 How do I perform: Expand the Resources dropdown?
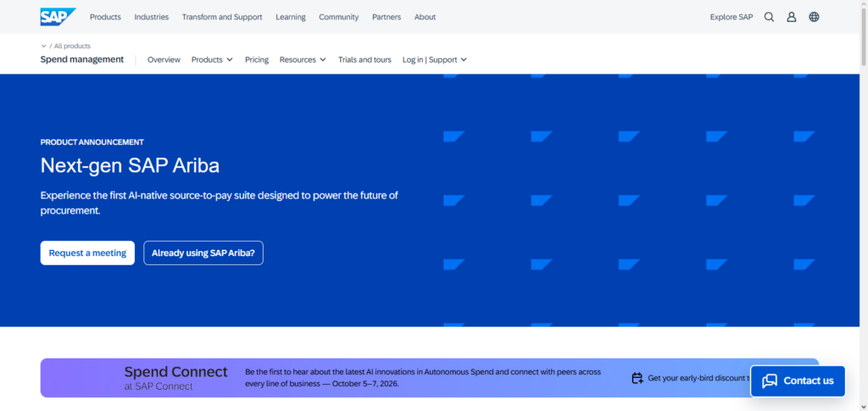click(x=303, y=59)
